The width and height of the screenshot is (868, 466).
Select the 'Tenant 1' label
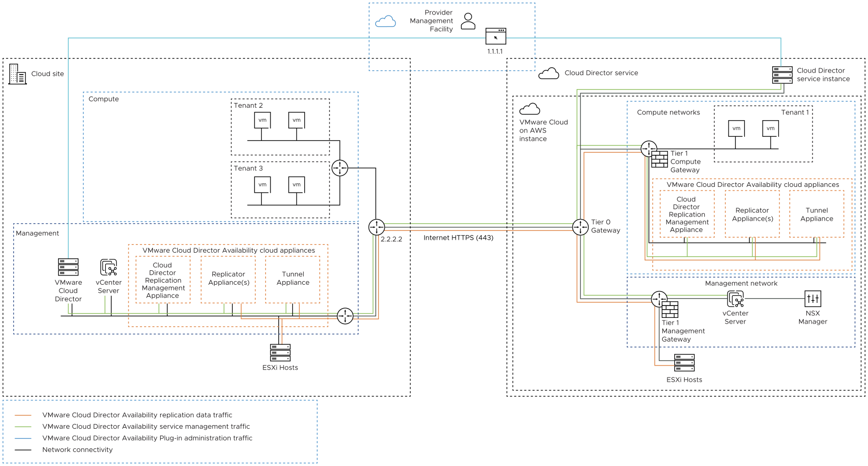coord(795,112)
